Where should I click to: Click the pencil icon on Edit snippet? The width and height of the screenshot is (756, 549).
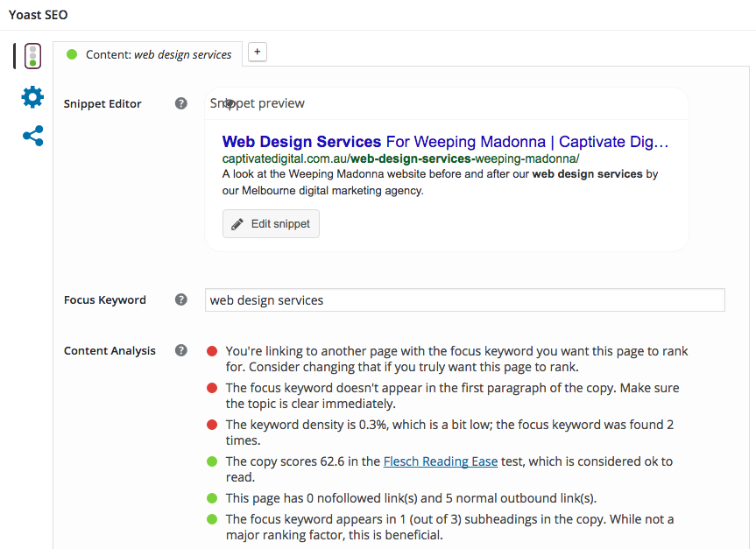[237, 224]
